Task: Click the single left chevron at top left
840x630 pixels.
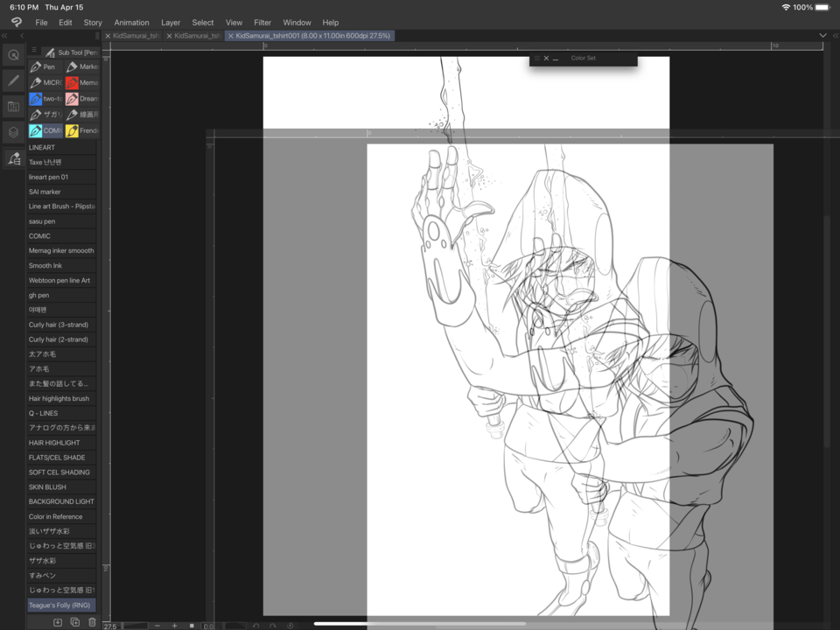Action: click(x=22, y=36)
